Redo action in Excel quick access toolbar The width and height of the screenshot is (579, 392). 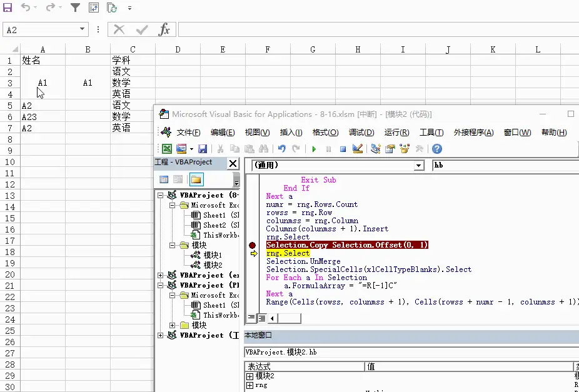pos(50,8)
